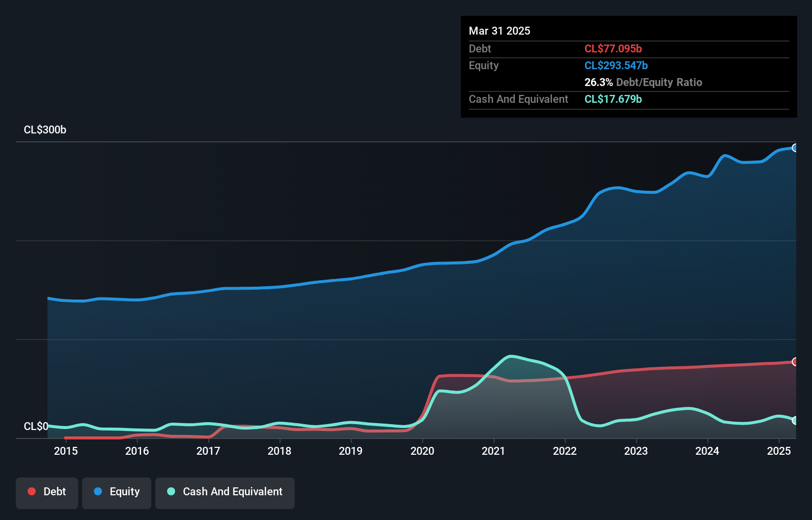Click the 2018 x-axis label

[279, 451]
